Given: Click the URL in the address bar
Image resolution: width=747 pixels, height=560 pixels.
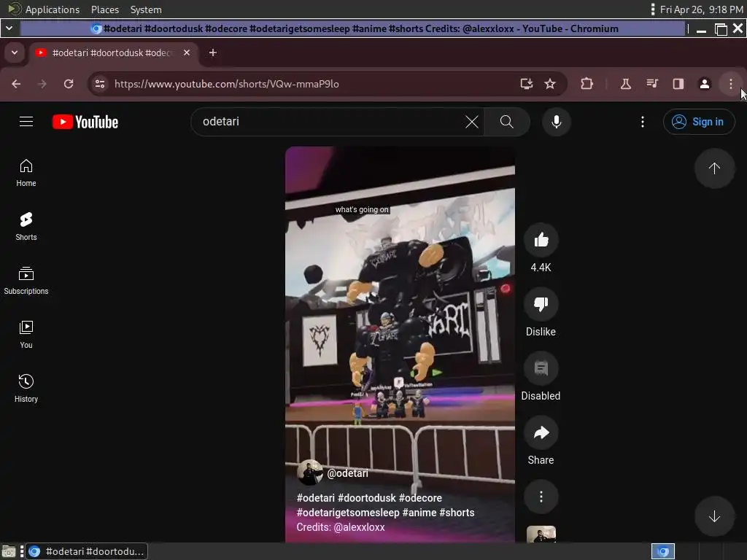Looking at the screenshot, I should [227, 84].
